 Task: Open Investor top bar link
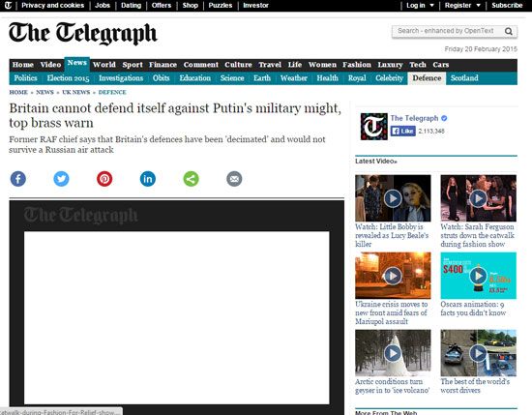255,6
